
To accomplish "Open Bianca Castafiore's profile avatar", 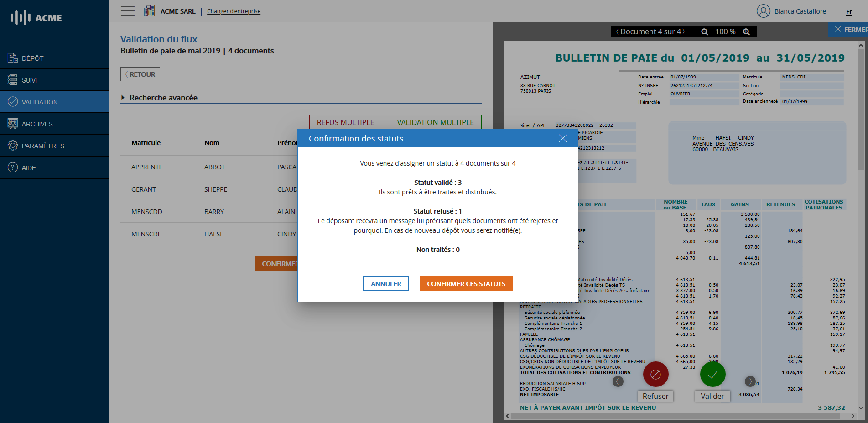I will point(764,11).
